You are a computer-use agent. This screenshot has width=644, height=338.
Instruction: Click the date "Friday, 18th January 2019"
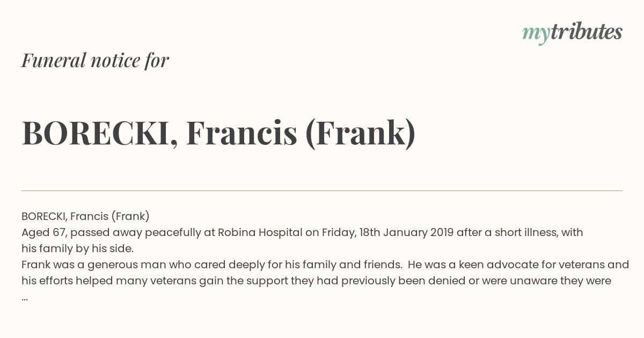[387, 232]
